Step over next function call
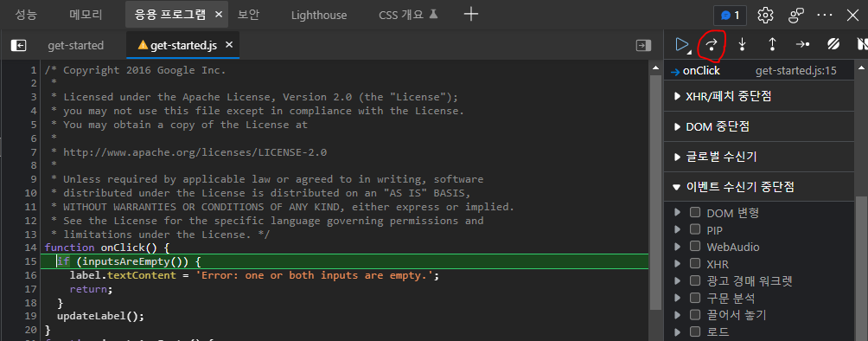Image resolution: width=868 pixels, height=341 pixels. (x=712, y=44)
